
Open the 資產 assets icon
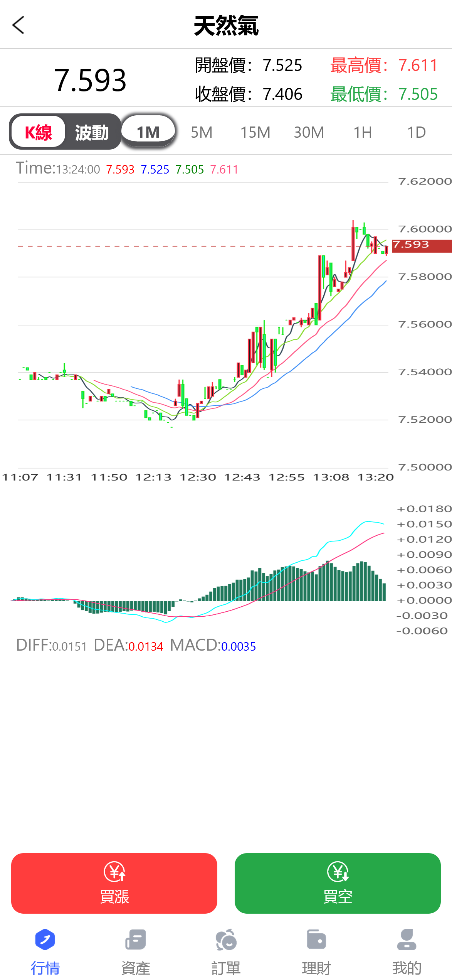[x=135, y=939]
